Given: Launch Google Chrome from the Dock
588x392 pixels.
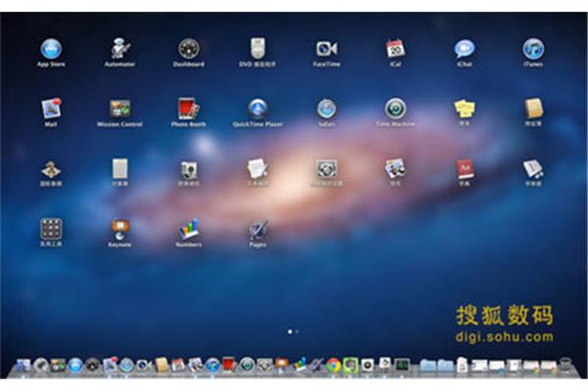Looking at the screenshot, I should 333,365.
